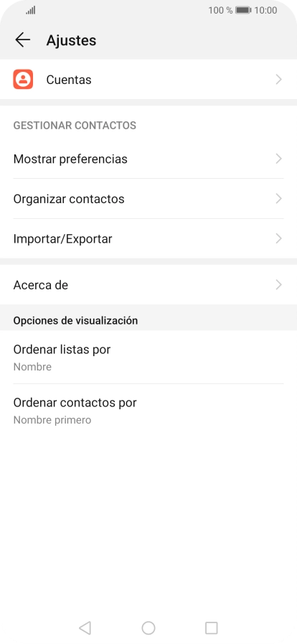
Task: Tap the battery icon in the status bar
Action: (243, 10)
